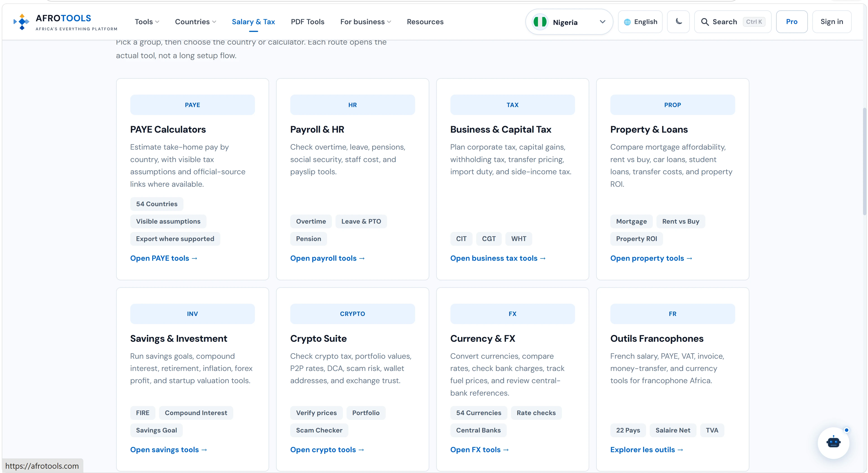
Task: Click the Nigeria flag icon
Action: 540,22
